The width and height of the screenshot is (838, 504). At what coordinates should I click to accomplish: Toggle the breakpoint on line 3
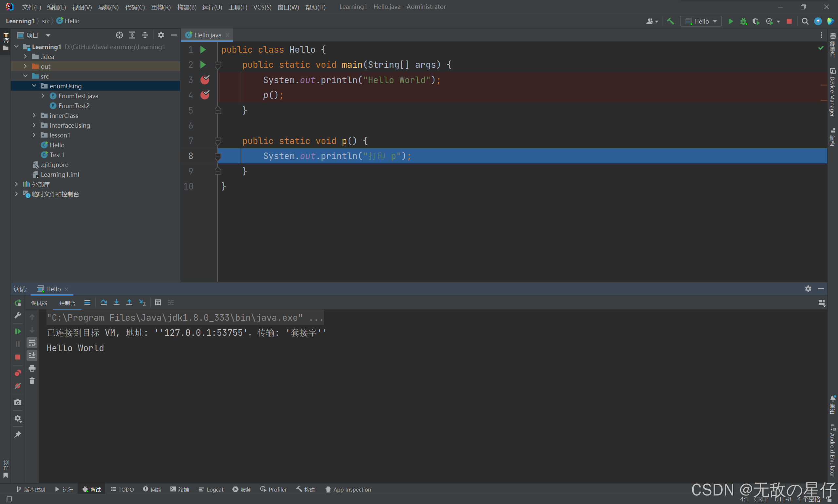(205, 80)
